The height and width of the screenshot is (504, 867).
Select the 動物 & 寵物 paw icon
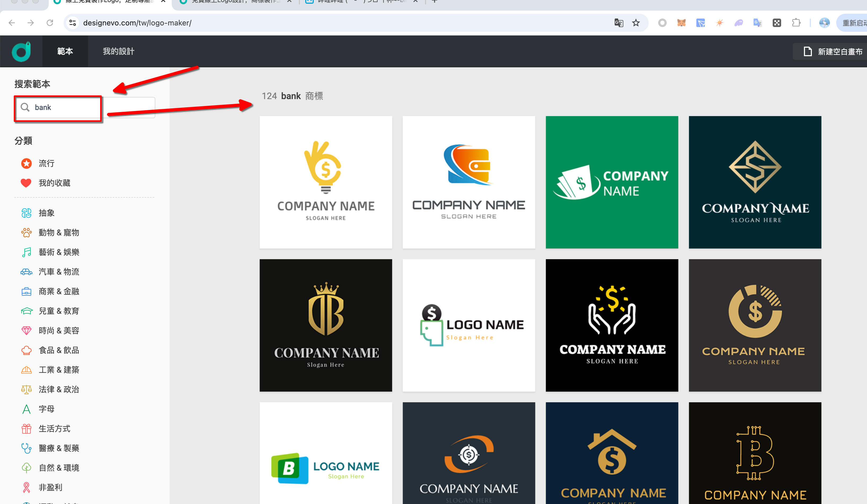click(x=26, y=233)
